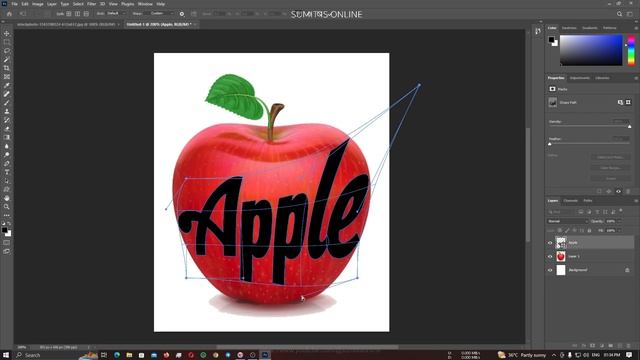Select the Eyedropper tool
The image size is (640, 360).
7,85
